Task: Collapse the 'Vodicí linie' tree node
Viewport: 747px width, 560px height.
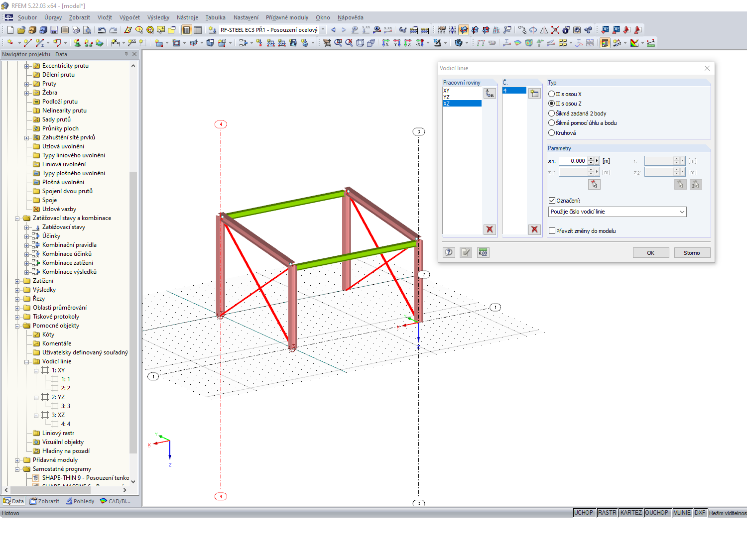Action: pyautogui.click(x=27, y=361)
